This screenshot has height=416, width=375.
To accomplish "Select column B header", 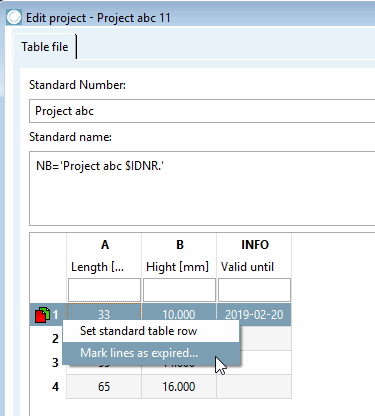I will click(180, 245).
